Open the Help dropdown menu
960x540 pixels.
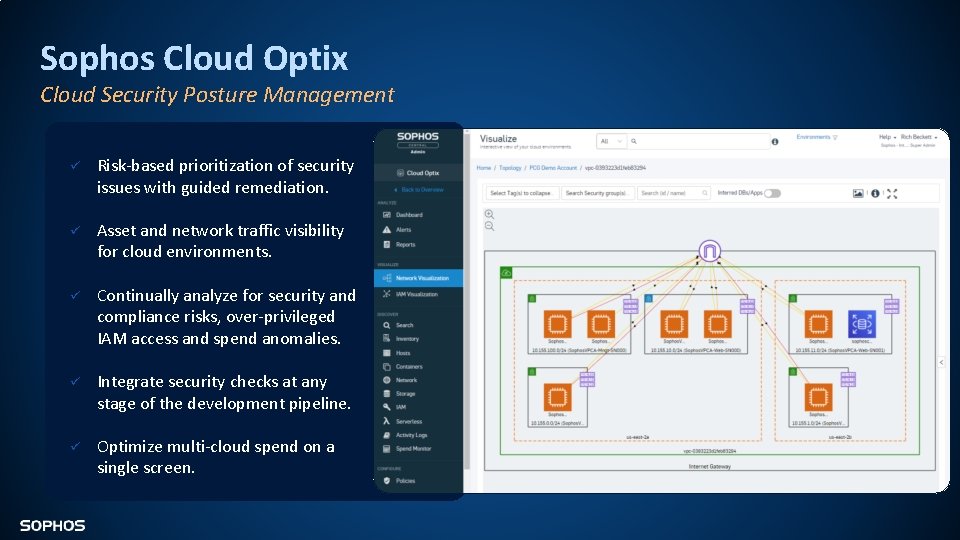coord(887,137)
